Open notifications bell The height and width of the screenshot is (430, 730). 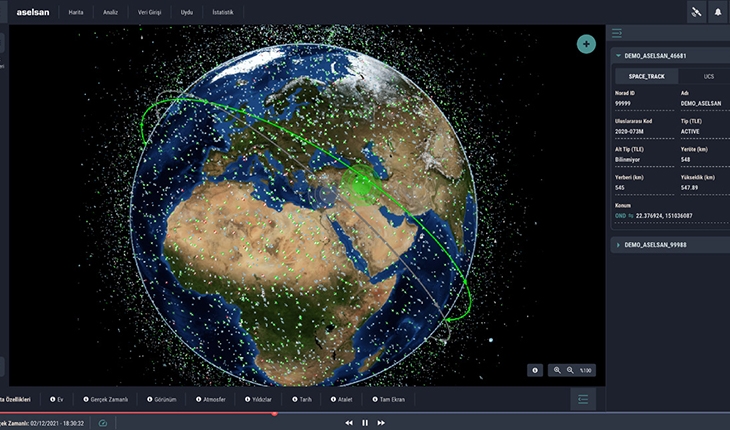click(x=717, y=13)
